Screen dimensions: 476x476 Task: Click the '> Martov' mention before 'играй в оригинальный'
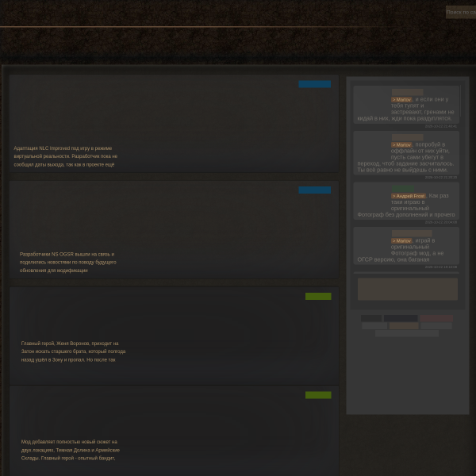point(401,240)
